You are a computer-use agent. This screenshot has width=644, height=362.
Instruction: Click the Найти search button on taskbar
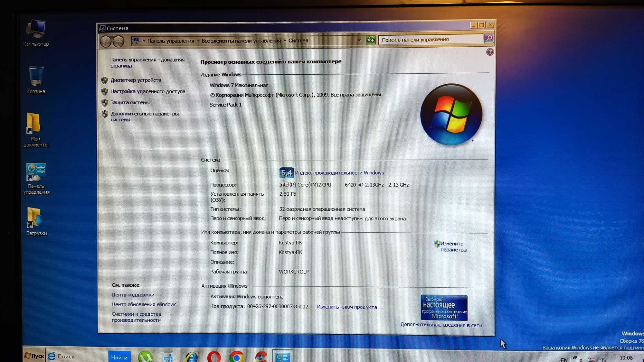(119, 357)
